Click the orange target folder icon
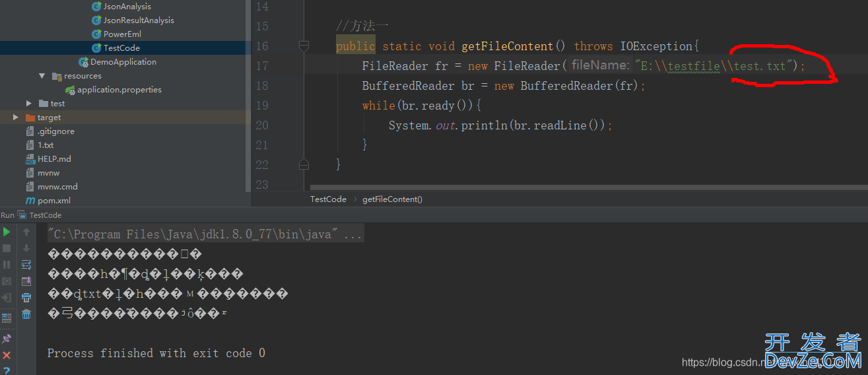868x375 pixels. point(30,118)
